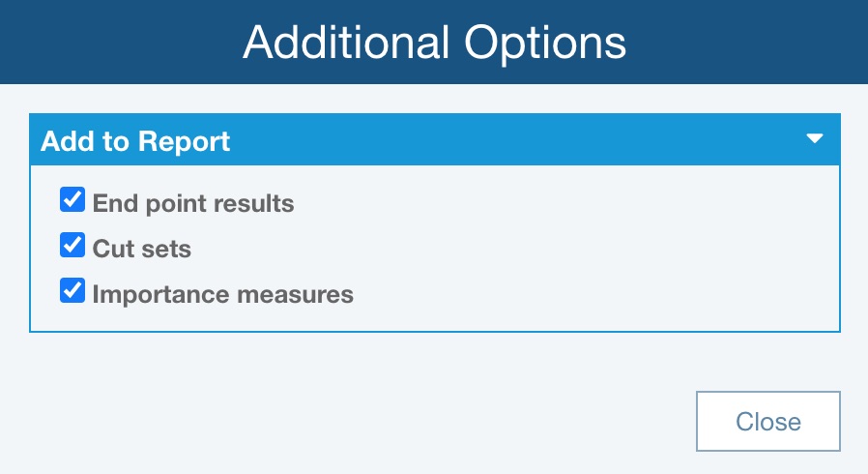Image resolution: width=868 pixels, height=474 pixels.
Task: Click the word 'Report' in section header
Action: pos(185,141)
